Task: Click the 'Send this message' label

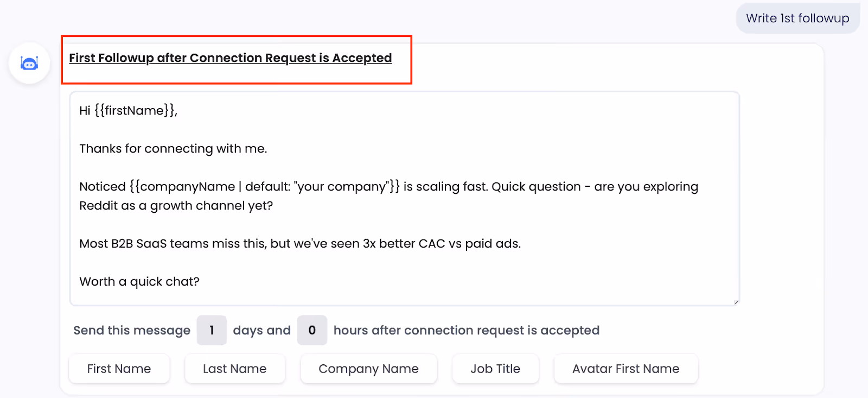Action: [x=132, y=330]
